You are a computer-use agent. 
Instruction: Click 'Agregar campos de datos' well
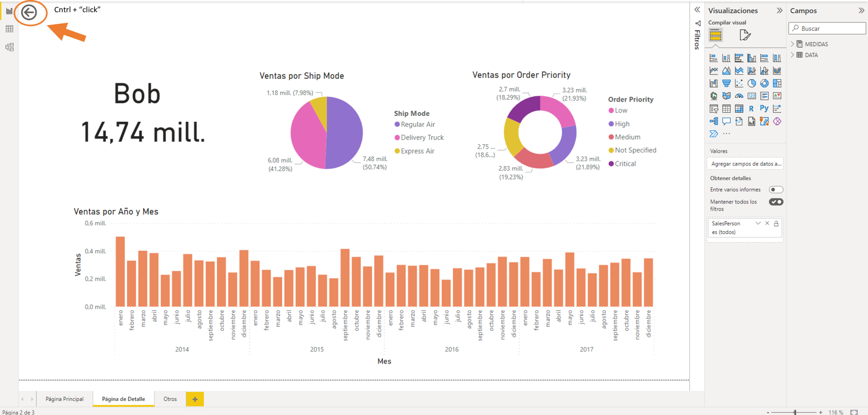[x=745, y=164]
